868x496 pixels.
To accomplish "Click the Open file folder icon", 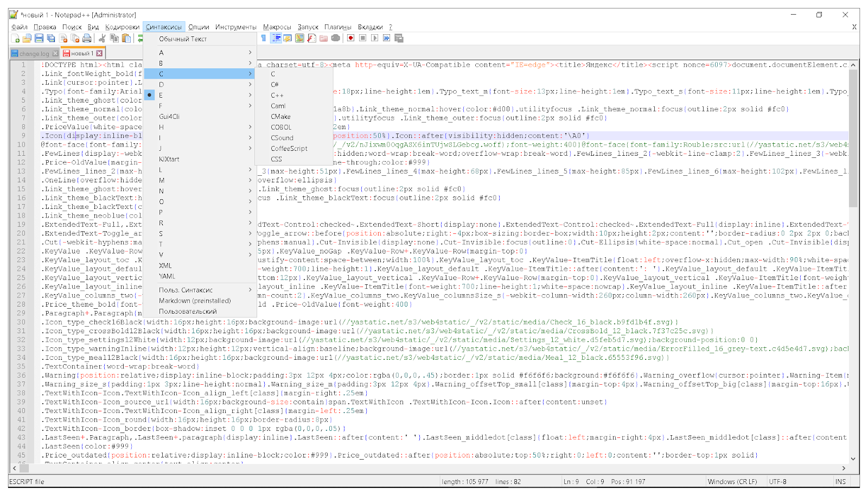I will click(27, 39).
